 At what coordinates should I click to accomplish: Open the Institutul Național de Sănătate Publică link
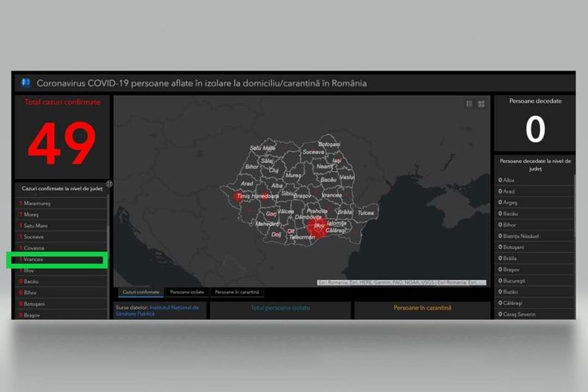click(173, 308)
